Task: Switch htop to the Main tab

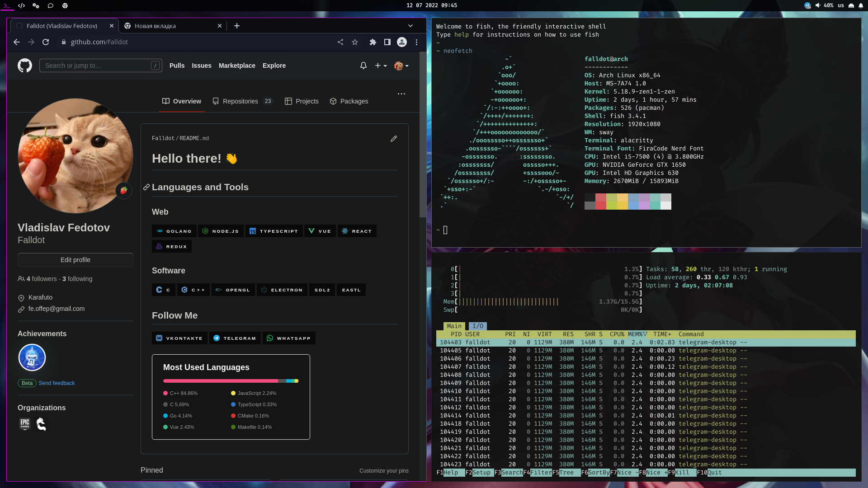Action: (454, 326)
